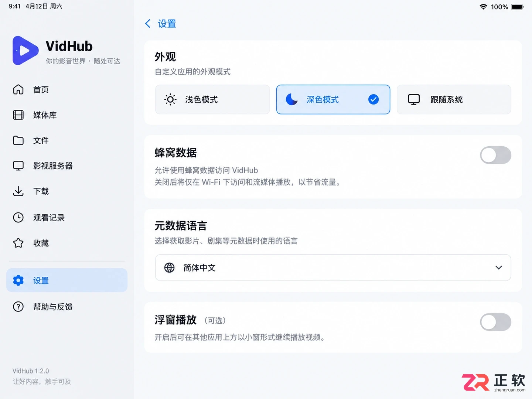The image size is (532, 399).
Task: Click the VidHub app name title
Action: (69, 46)
